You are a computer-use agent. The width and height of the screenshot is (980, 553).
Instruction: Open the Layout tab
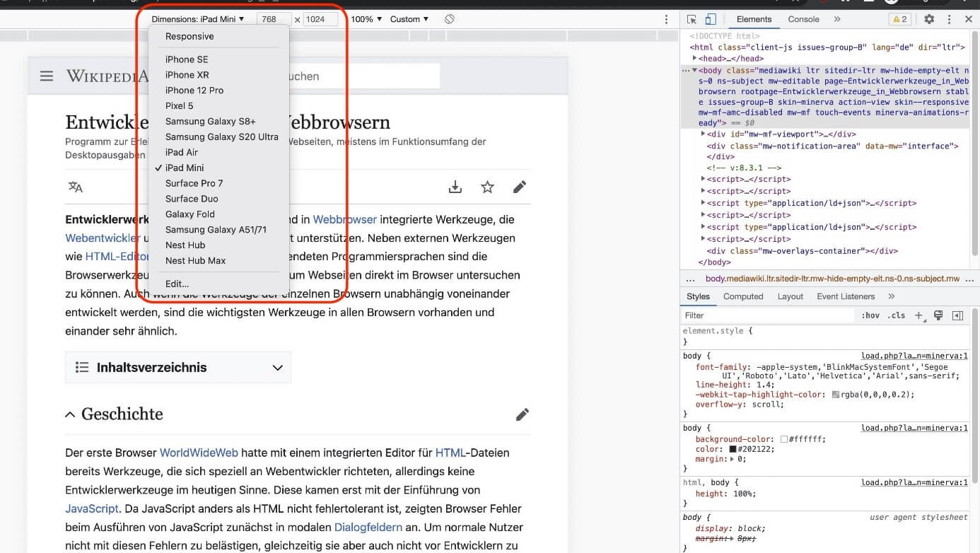pos(790,296)
